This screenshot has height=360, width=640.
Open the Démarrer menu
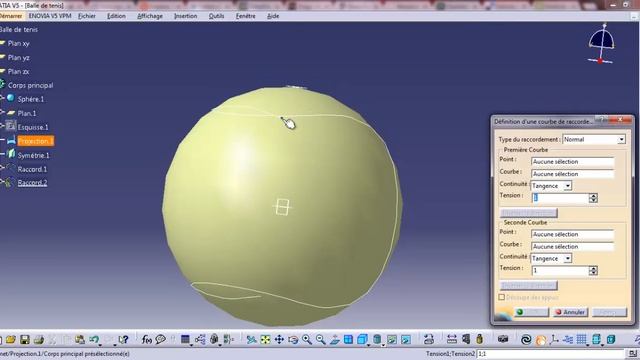11,16
